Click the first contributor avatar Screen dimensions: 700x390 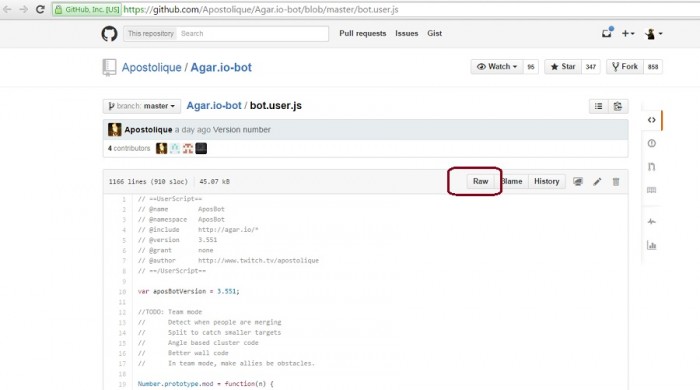click(161, 148)
